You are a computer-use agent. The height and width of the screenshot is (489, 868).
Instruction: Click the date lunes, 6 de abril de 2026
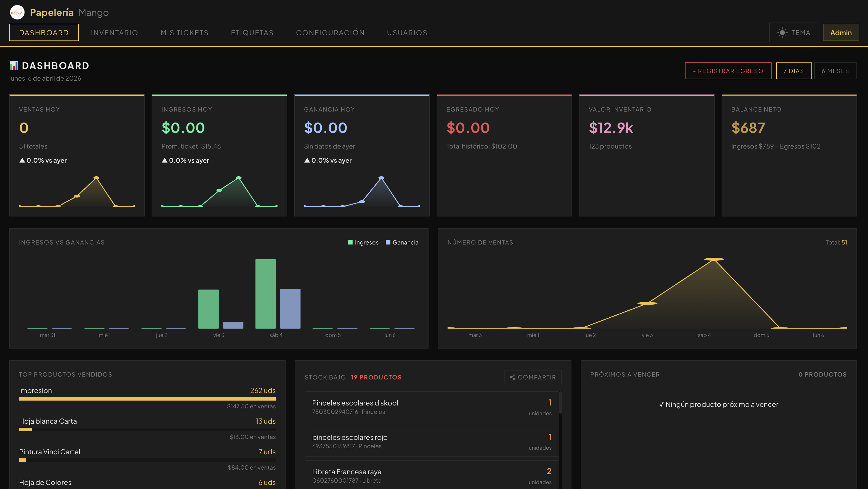[45, 78]
